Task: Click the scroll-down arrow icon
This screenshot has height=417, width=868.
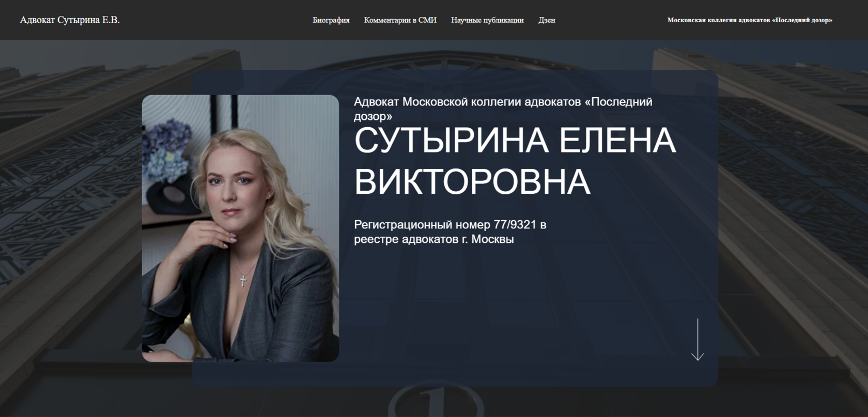Action: pos(698,339)
